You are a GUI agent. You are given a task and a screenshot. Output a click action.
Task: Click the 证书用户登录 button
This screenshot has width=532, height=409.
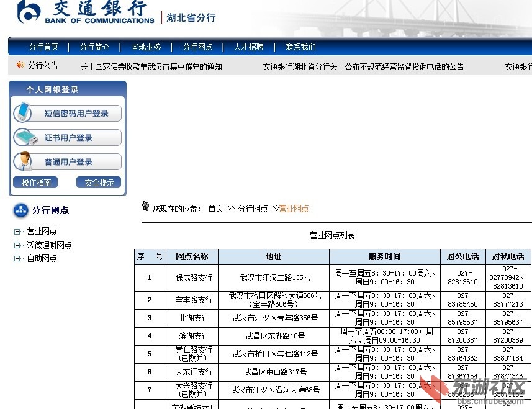click(67, 137)
